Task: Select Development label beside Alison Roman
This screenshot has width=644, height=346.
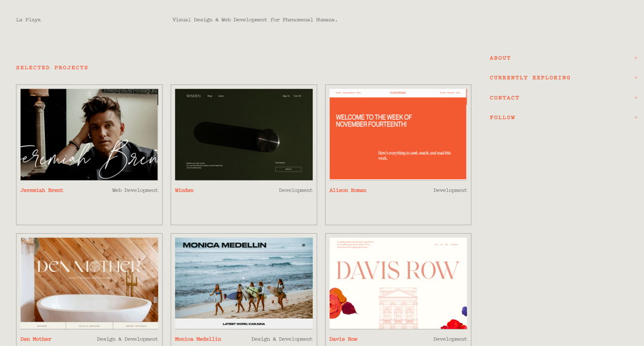Action: click(450, 191)
